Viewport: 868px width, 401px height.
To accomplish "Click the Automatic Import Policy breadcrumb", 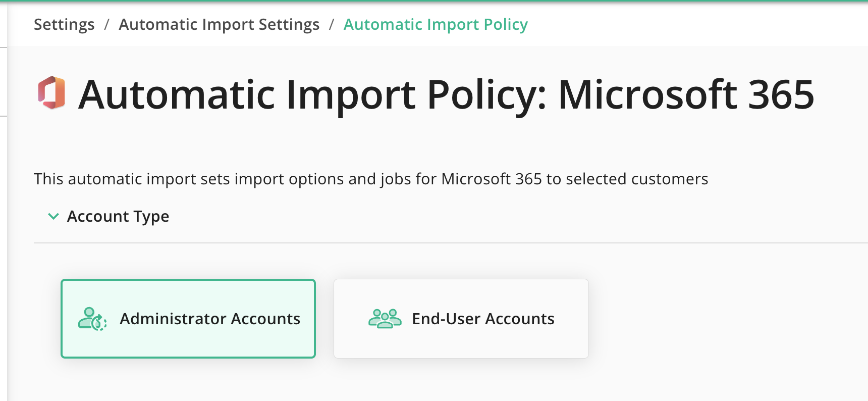I will click(x=436, y=24).
